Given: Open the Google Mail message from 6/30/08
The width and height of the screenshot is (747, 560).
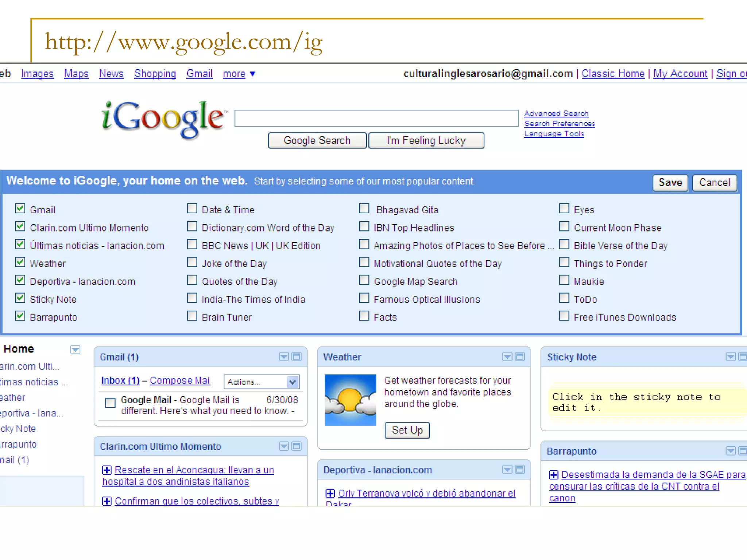Looking at the screenshot, I should (x=209, y=405).
